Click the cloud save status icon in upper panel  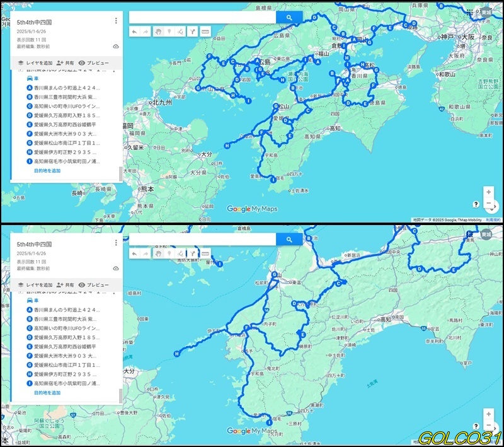point(116,47)
